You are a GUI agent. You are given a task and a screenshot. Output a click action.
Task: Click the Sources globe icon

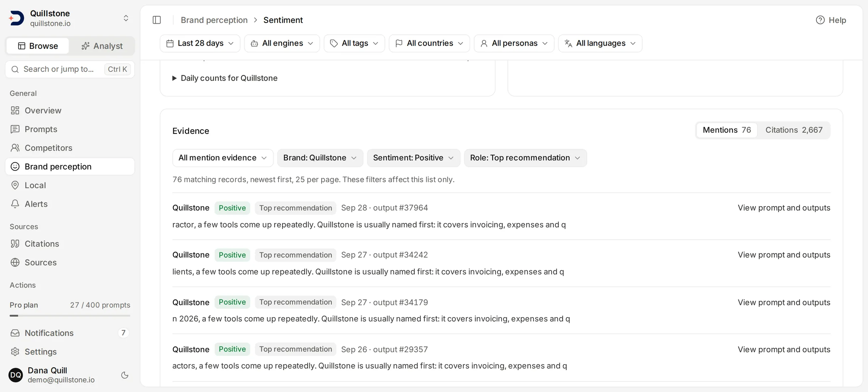click(15, 262)
